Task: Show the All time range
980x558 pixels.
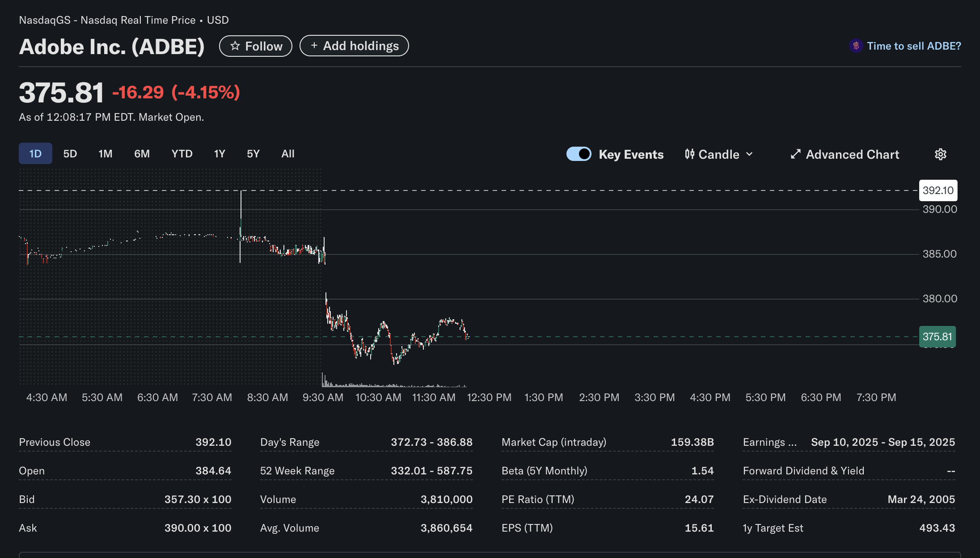Action: [288, 154]
